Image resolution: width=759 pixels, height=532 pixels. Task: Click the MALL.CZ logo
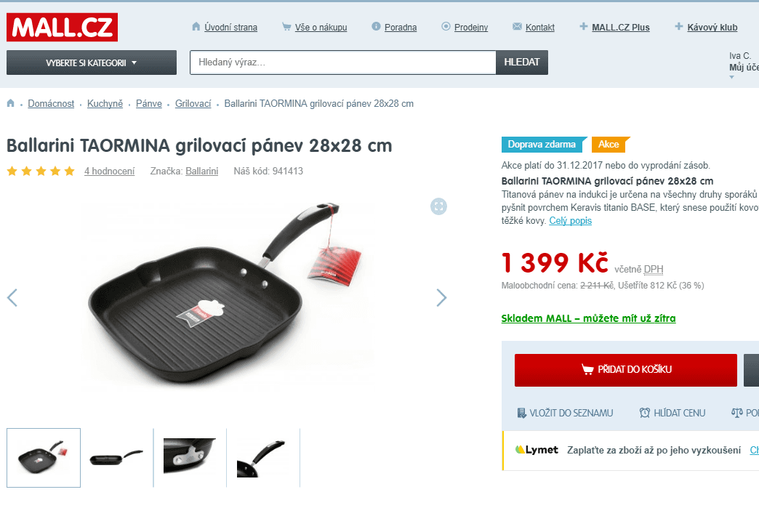point(62,27)
